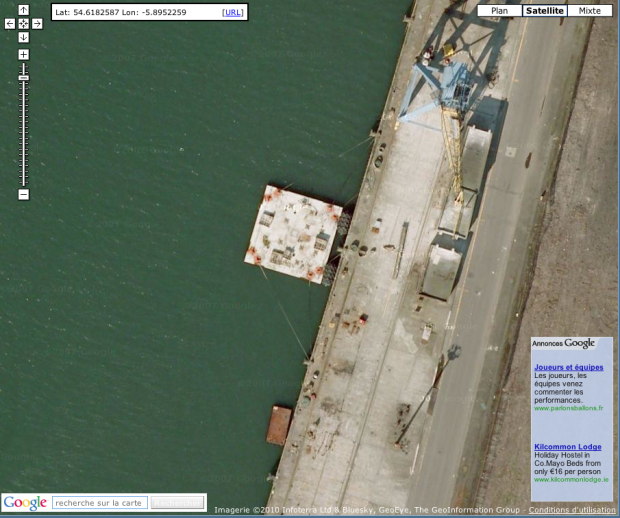Pan the map right with the arrow
Viewport: 620px width, 518px height.
(x=37, y=23)
